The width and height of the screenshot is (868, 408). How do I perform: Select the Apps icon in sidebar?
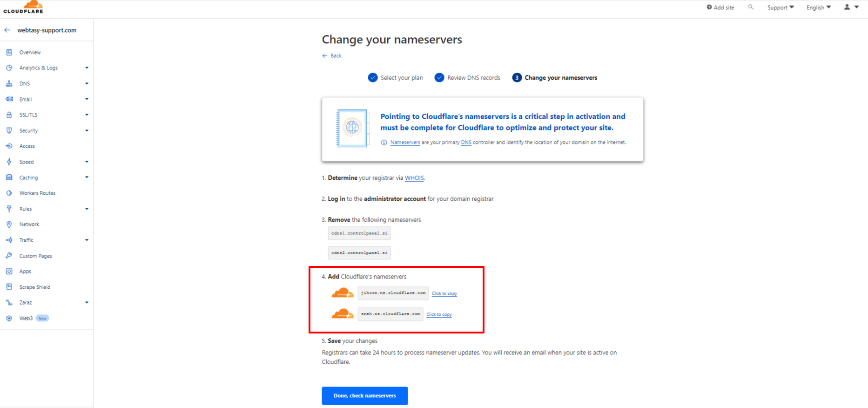point(9,271)
